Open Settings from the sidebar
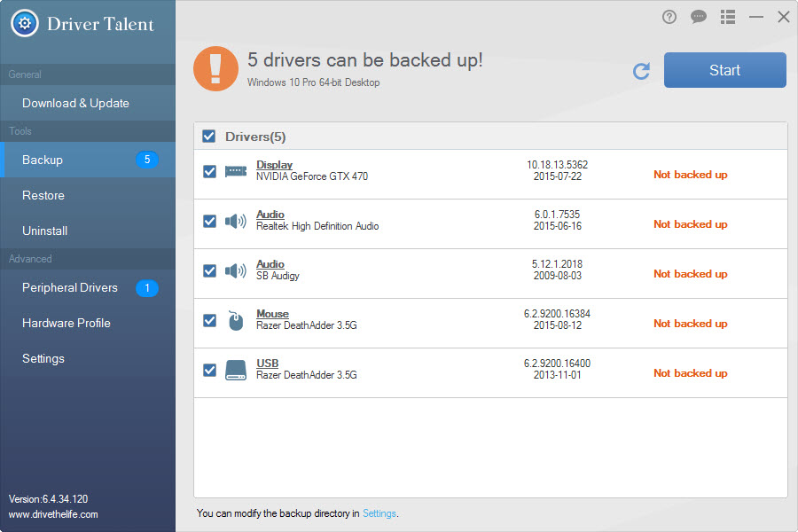This screenshot has height=532, width=798. pyautogui.click(x=88, y=359)
